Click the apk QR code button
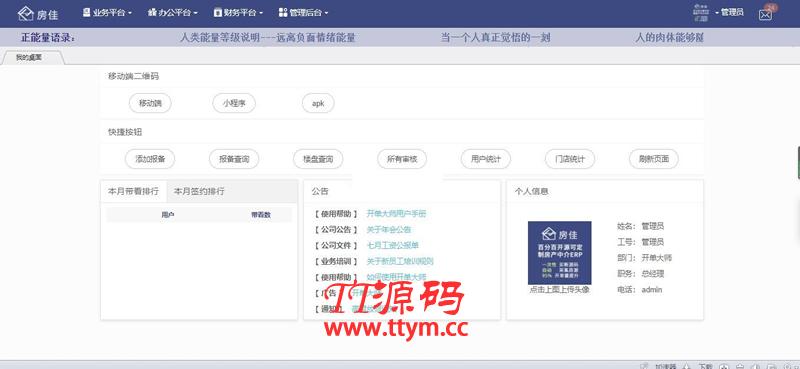This screenshot has height=369, width=800. 318,103
